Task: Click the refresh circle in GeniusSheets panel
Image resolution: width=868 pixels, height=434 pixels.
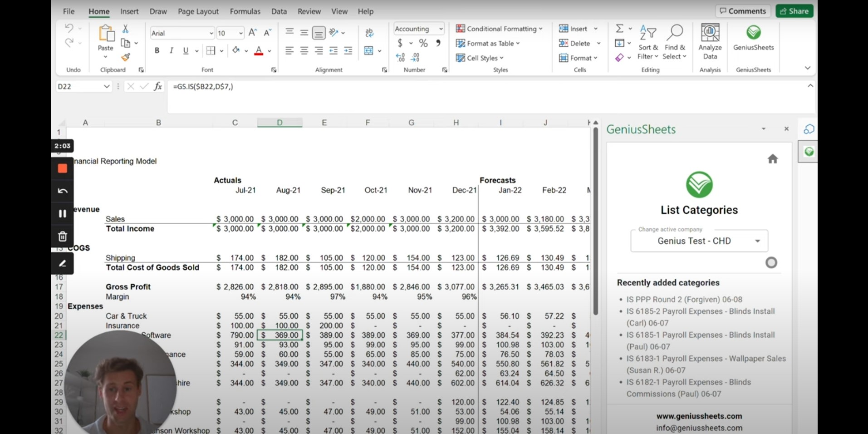Action: (771, 262)
